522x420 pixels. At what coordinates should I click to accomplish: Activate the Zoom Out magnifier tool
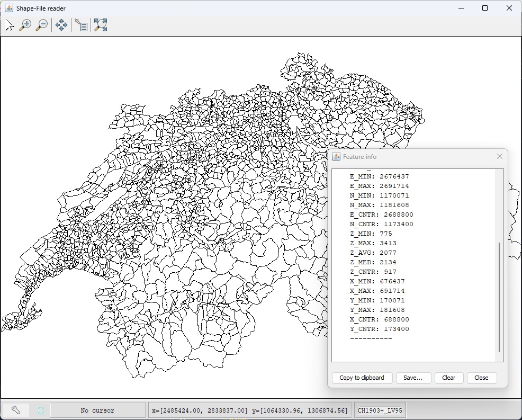(42, 24)
